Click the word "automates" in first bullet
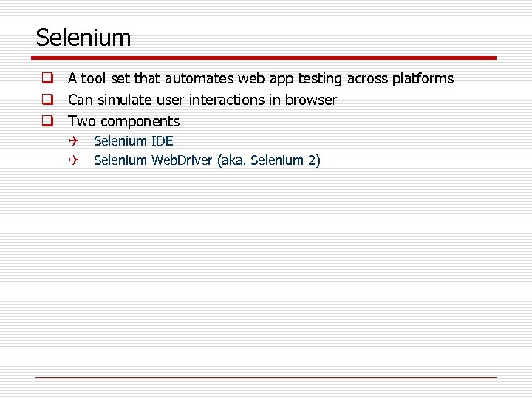The image size is (532, 399). pos(202,78)
